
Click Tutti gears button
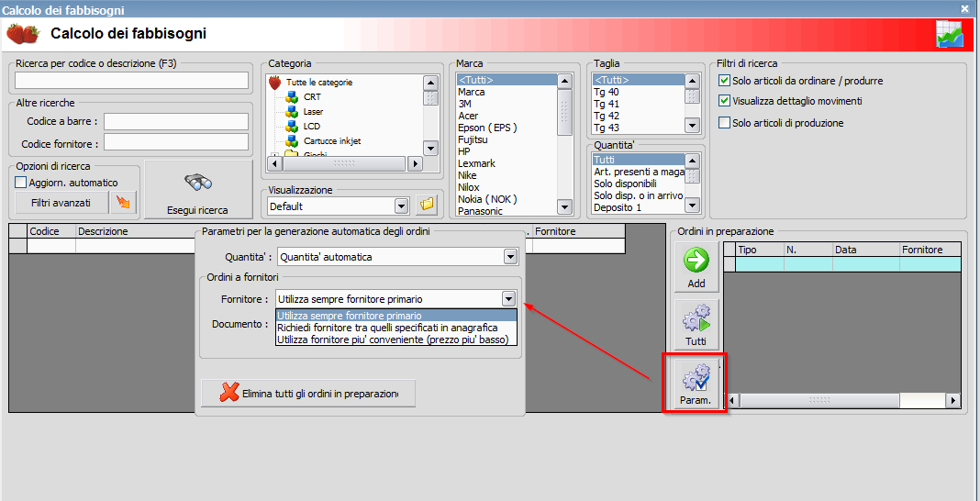tap(696, 325)
